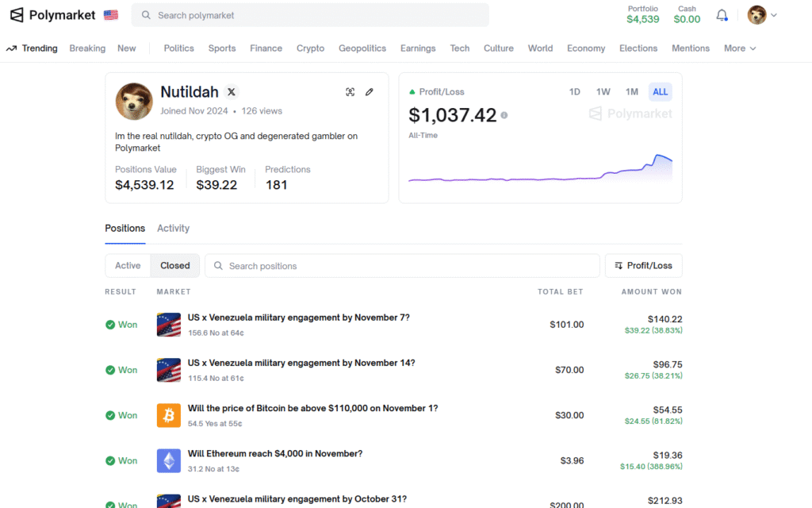812x508 pixels.
Task: Switch to the Activity tab
Action: click(x=173, y=229)
